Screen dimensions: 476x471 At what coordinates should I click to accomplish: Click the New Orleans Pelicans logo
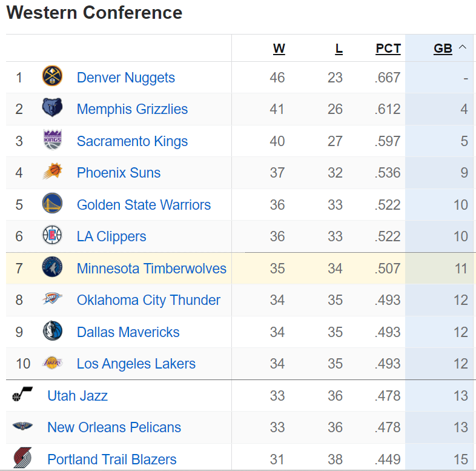[22, 427]
